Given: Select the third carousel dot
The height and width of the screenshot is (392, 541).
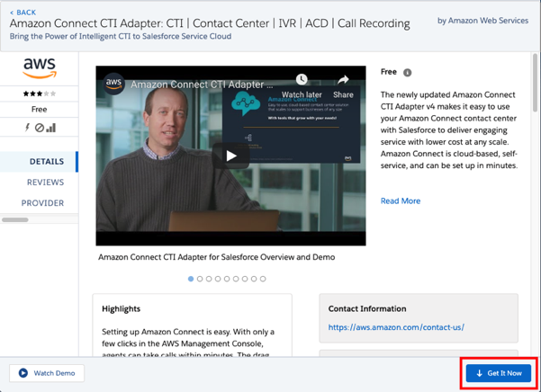Looking at the screenshot, I should click(209, 279).
